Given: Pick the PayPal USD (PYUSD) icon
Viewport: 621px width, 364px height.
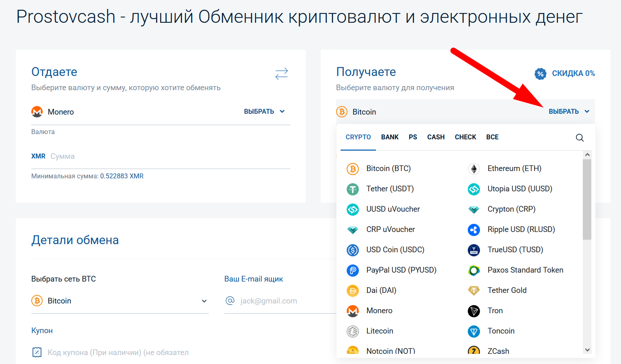Looking at the screenshot, I should [353, 270].
